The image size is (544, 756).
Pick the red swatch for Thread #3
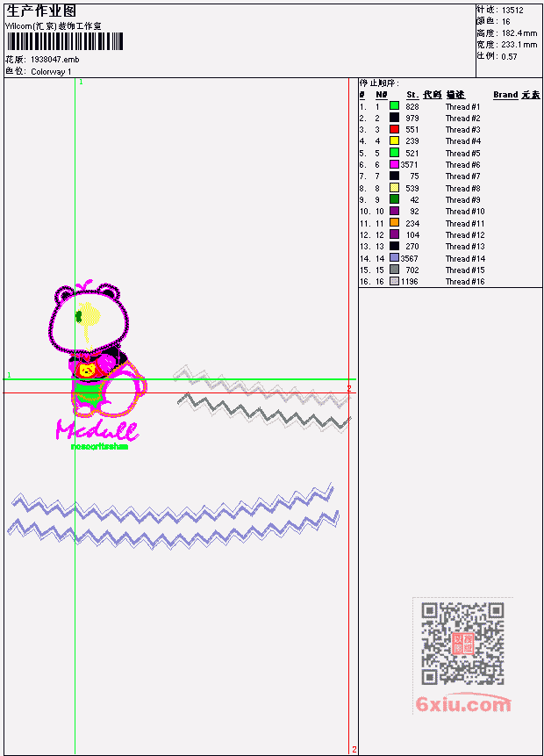(x=394, y=129)
